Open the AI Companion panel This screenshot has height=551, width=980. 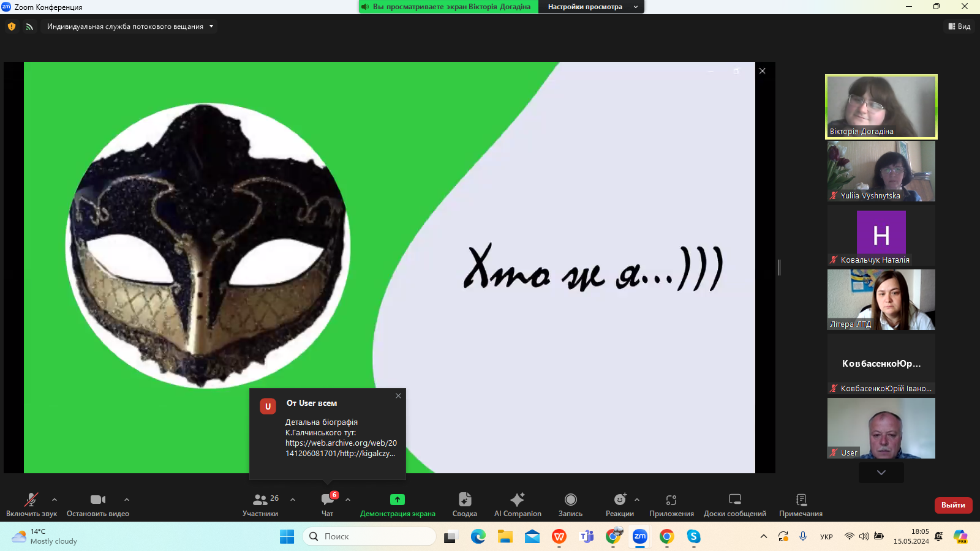point(518,504)
